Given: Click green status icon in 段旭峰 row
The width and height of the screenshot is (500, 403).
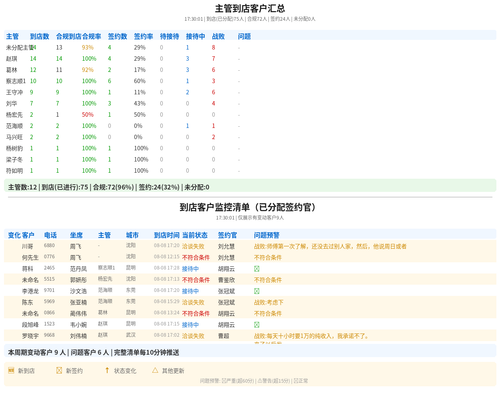Looking at the screenshot, I should click(x=257, y=325).
